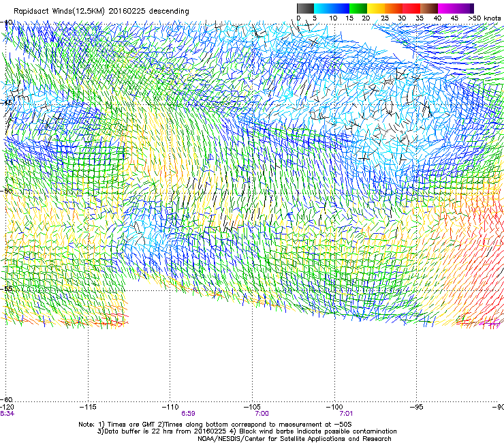Click the legend label '10'
The width and height of the screenshot is (504, 443).
(333, 18)
